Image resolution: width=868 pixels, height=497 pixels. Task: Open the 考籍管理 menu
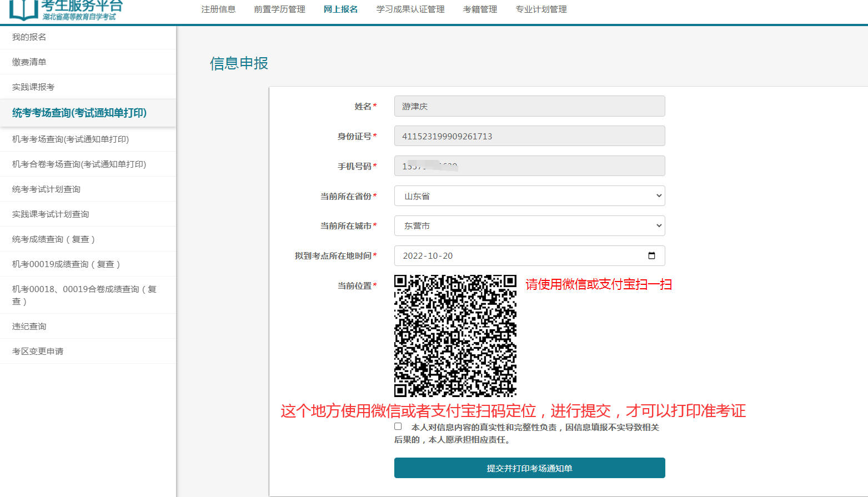click(480, 9)
